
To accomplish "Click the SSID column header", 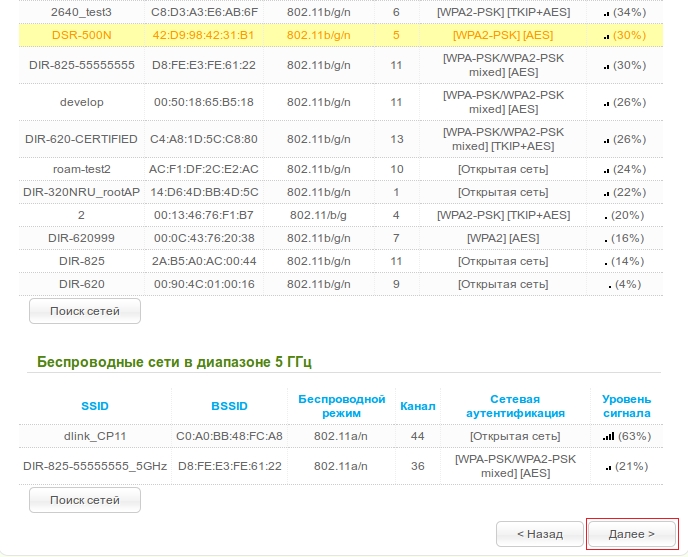I will 95,406.
